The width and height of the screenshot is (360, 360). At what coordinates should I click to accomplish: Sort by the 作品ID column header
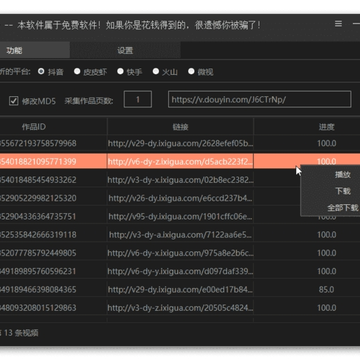click(34, 127)
